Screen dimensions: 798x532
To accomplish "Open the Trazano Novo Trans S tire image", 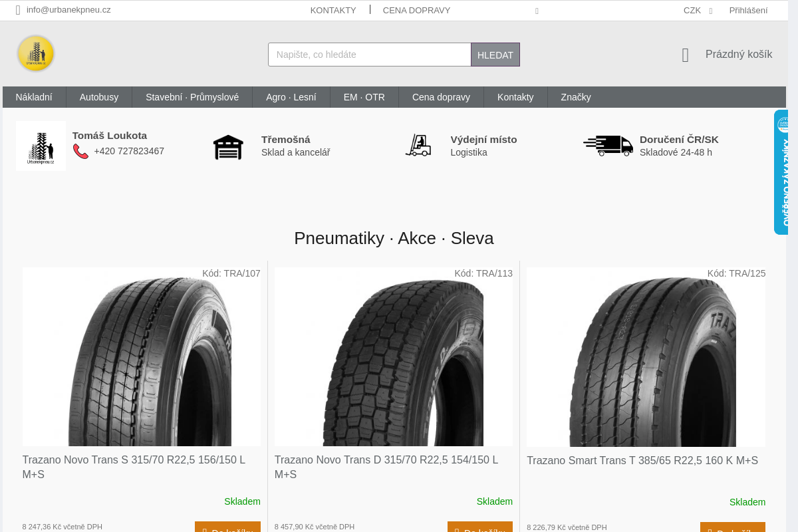I will click(141, 356).
